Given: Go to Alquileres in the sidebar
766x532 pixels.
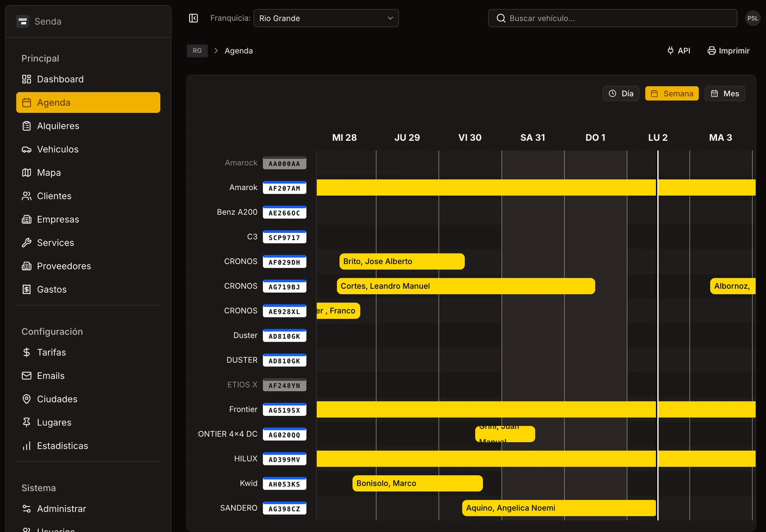Looking at the screenshot, I should (x=58, y=126).
